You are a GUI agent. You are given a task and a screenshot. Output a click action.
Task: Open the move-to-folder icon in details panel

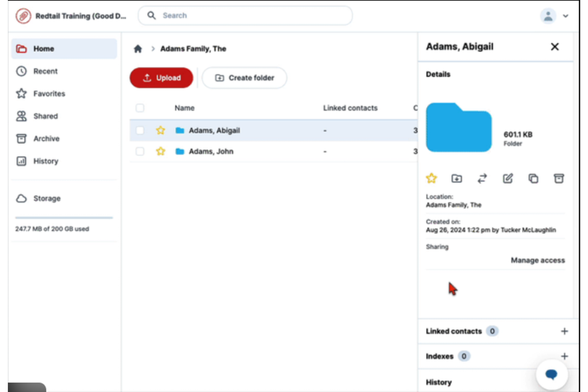tap(456, 179)
